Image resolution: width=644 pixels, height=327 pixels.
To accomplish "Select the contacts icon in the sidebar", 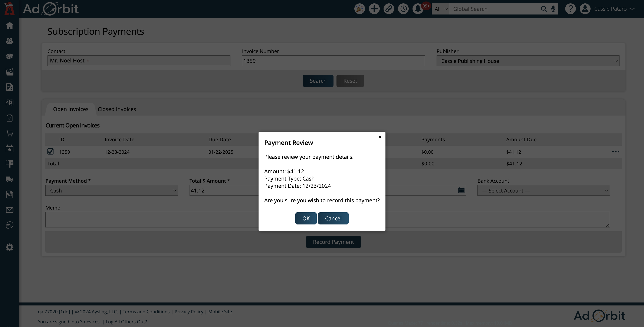I will [x=9, y=41].
